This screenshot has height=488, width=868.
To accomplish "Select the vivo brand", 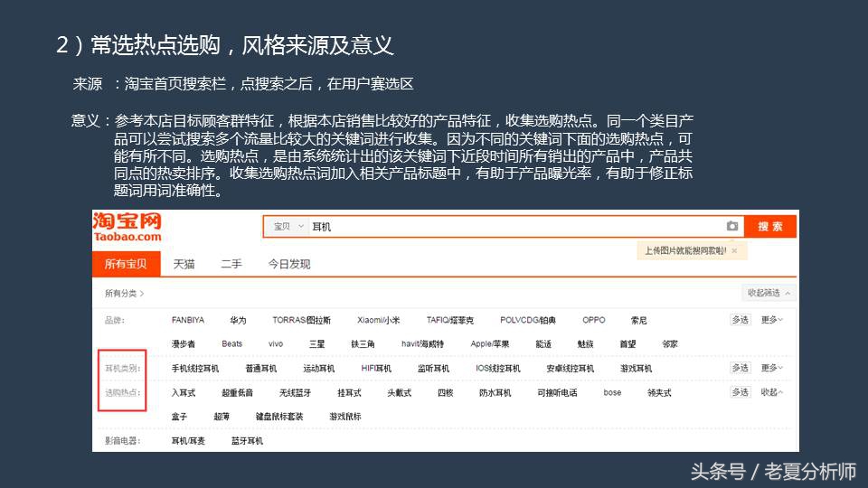I will point(276,344).
